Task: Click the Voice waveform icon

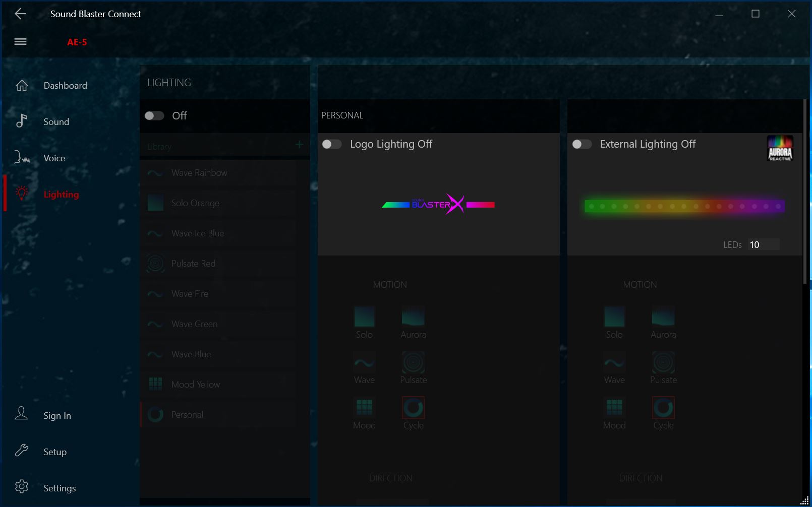Action: click(22, 158)
